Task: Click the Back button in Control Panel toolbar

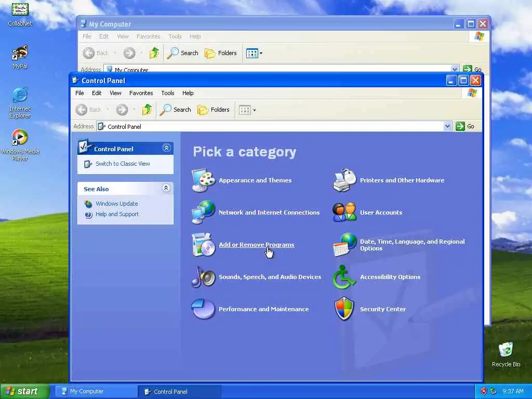Action: [x=88, y=110]
